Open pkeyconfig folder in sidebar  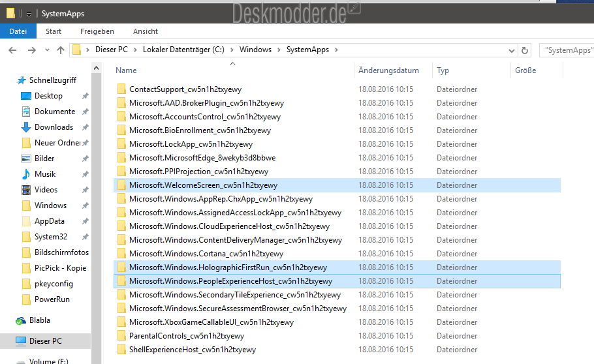click(54, 284)
